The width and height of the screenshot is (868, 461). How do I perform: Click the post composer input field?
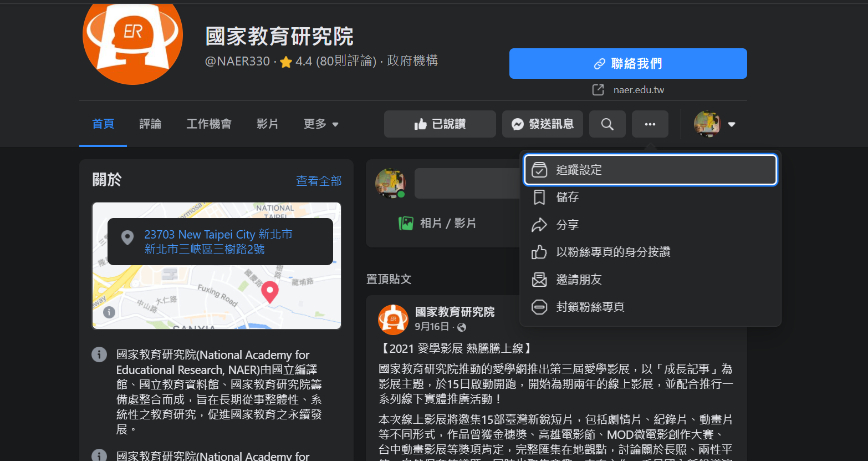pos(467,183)
